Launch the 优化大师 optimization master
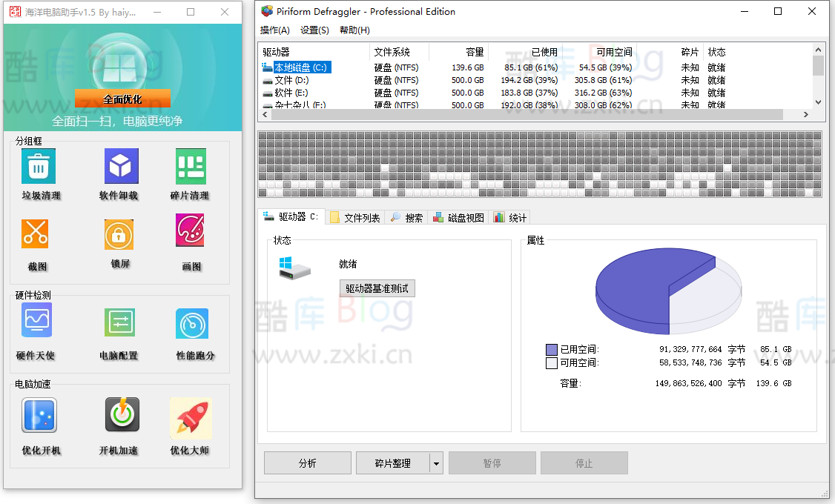Viewport: 835px width, 504px height. [191, 425]
